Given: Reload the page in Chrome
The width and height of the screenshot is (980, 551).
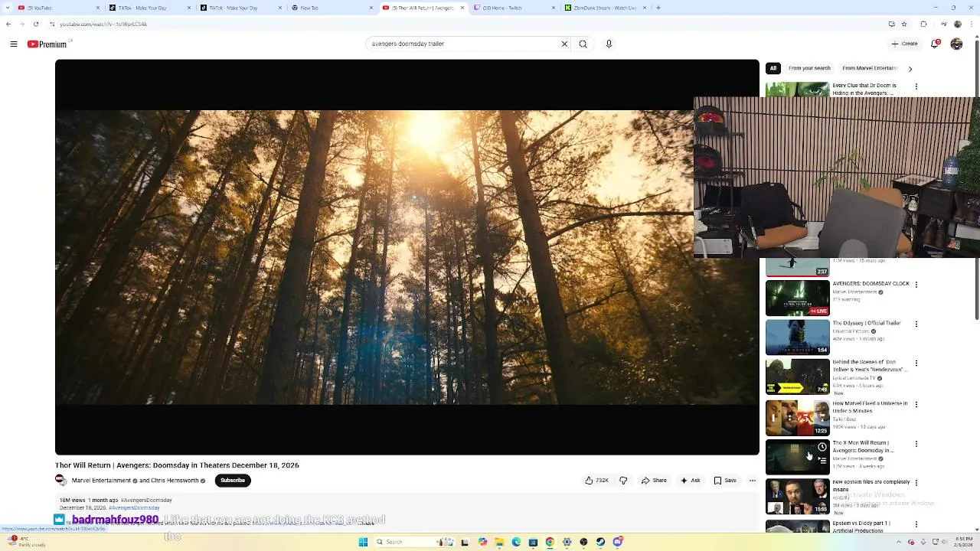Looking at the screenshot, I should (x=35, y=24).
